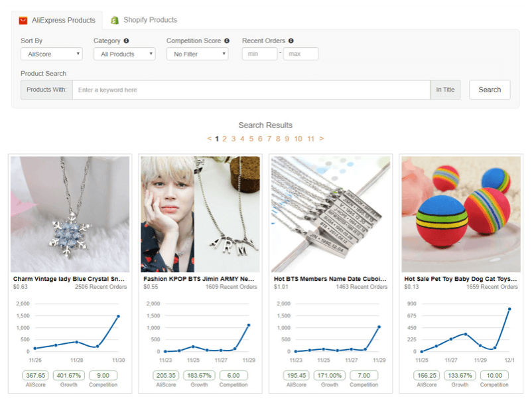Show the Recent Orders info icon
The height and width of the screenshot is (401, 532).
(x=291, y=40)
